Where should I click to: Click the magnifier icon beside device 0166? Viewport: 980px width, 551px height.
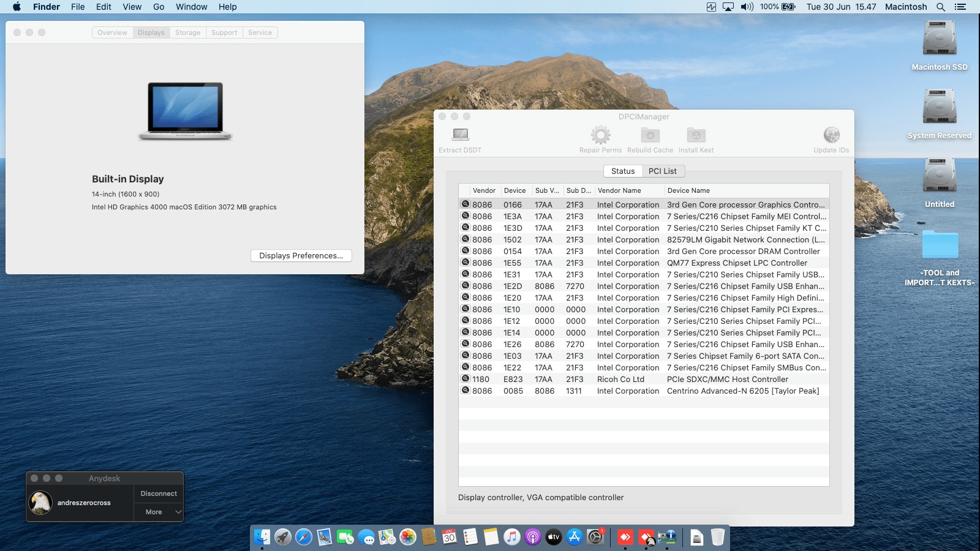click(x=466, y=204)
